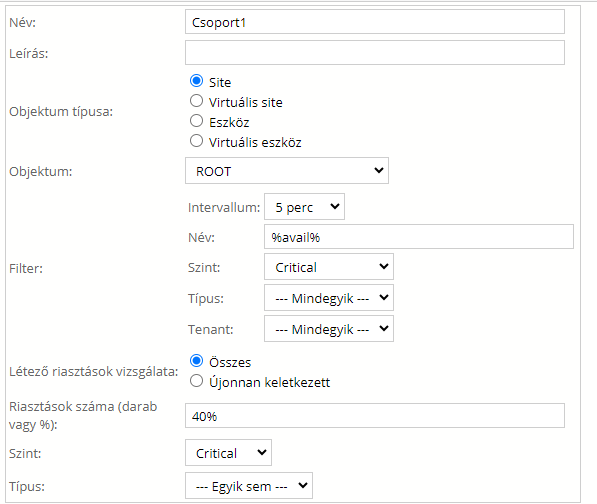Click the Név field containing Csoport1
This screenshot has width=597, height=504.
pos(375,22)
